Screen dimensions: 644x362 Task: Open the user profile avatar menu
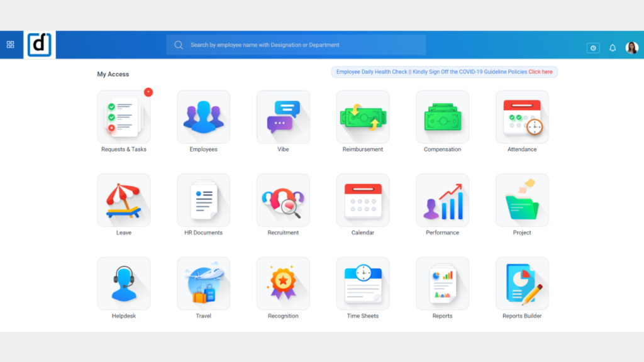pos(631,48)
